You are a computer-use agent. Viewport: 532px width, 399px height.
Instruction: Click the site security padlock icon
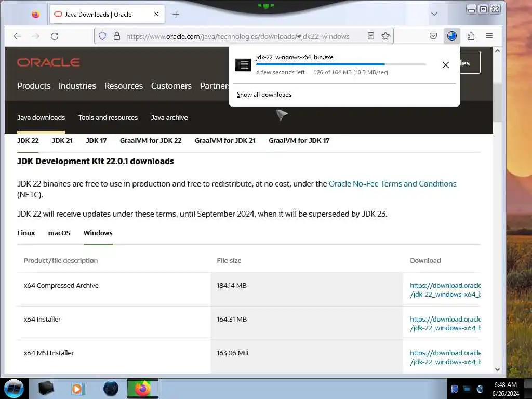click(117, 36)
